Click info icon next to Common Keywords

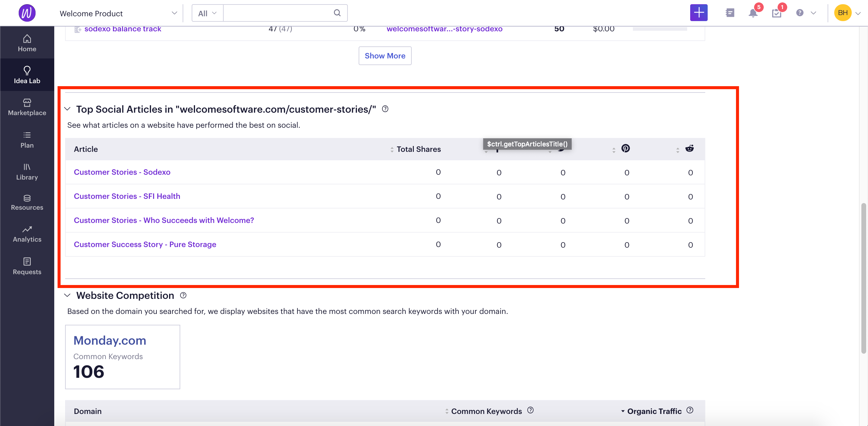click(530, 410)
